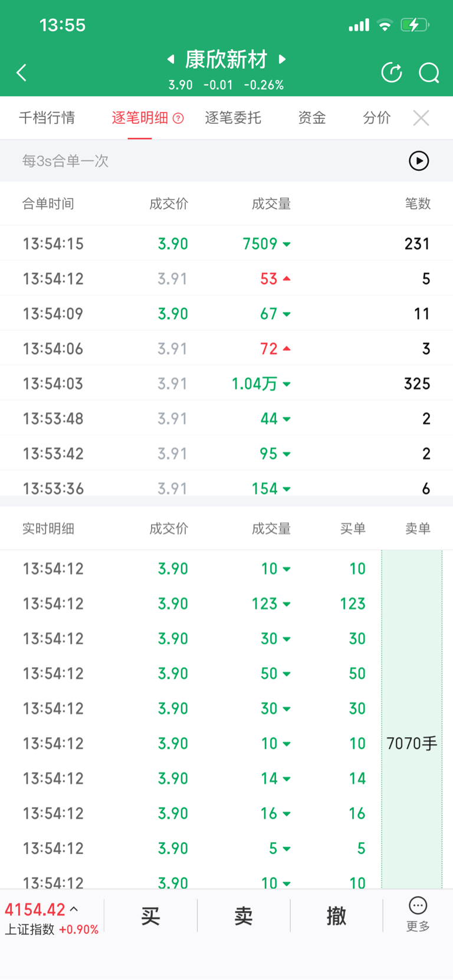
Task: Open the 千档行情 tab
Action: click(x=47, y=118)
